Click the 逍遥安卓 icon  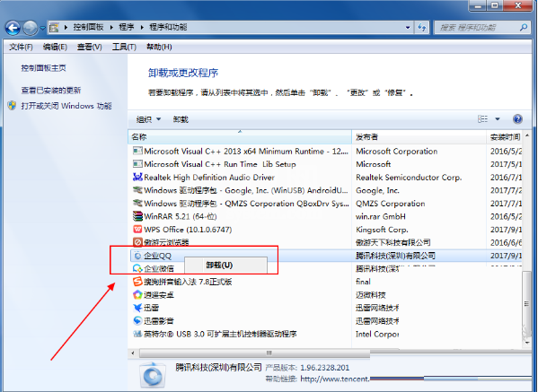coord(137,295)
